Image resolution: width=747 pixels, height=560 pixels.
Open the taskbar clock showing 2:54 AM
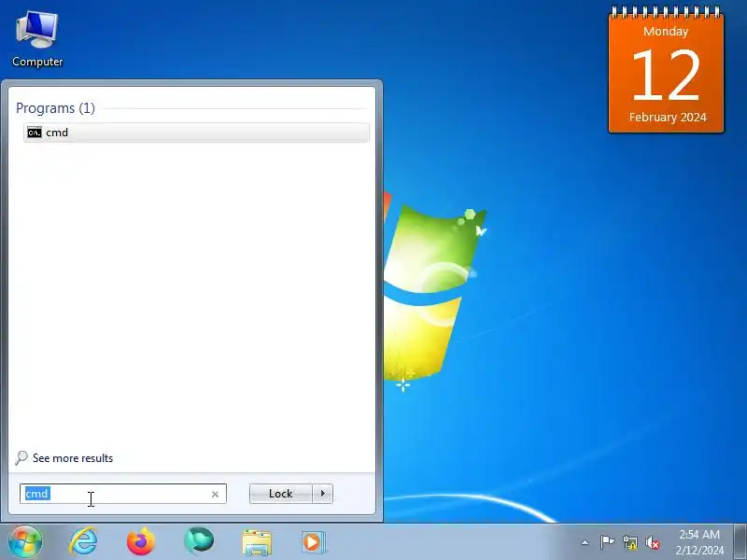[x=698, y=542]
